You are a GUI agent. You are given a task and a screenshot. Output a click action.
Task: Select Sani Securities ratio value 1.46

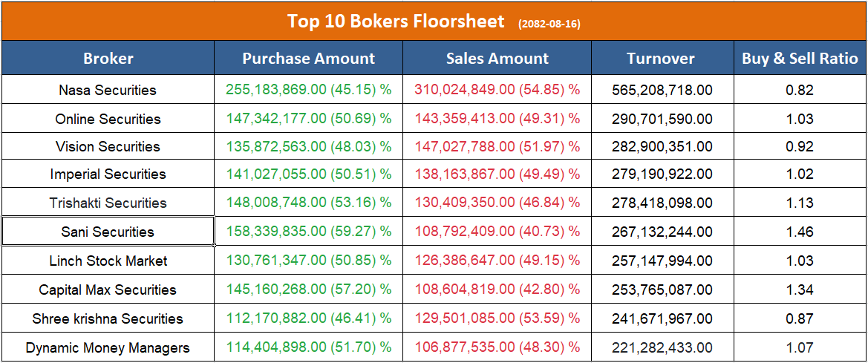click(800, 232)
